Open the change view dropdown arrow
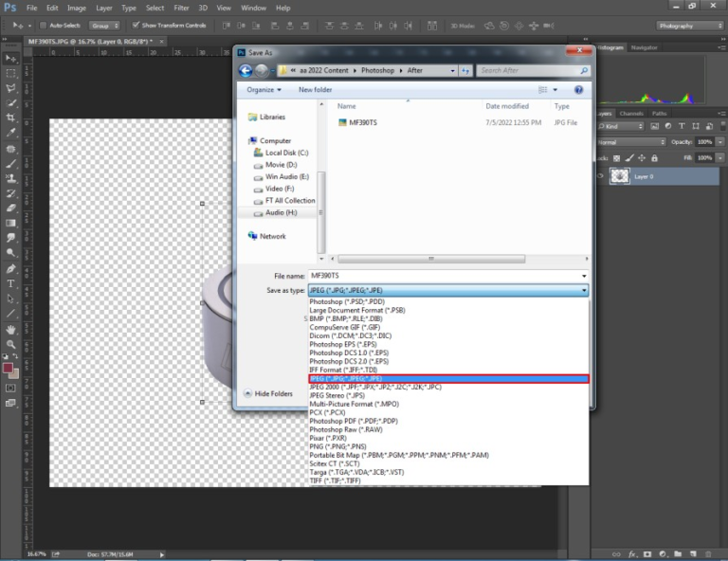This screenshot has width=728, height=561. (555, 90)
